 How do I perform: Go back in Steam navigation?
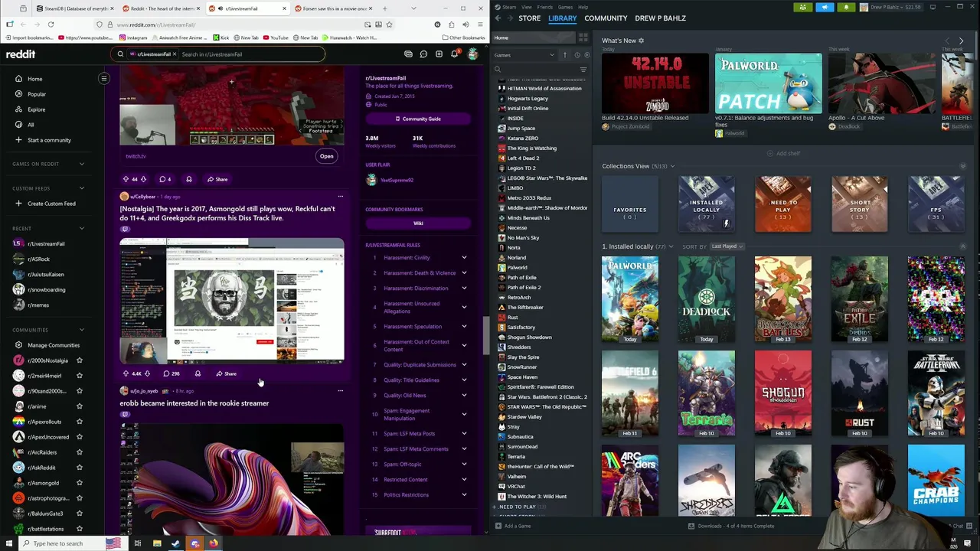point(498,18)
